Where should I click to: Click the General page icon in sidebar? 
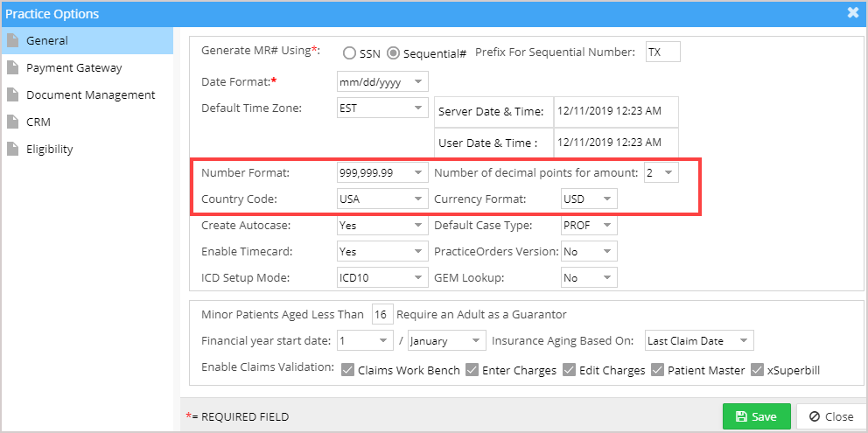click(13, 41)
